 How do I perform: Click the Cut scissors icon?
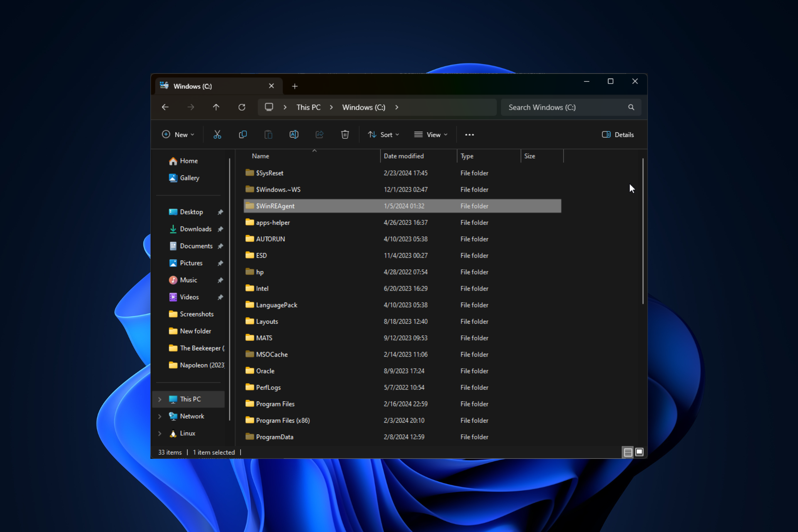coord(217,135)
